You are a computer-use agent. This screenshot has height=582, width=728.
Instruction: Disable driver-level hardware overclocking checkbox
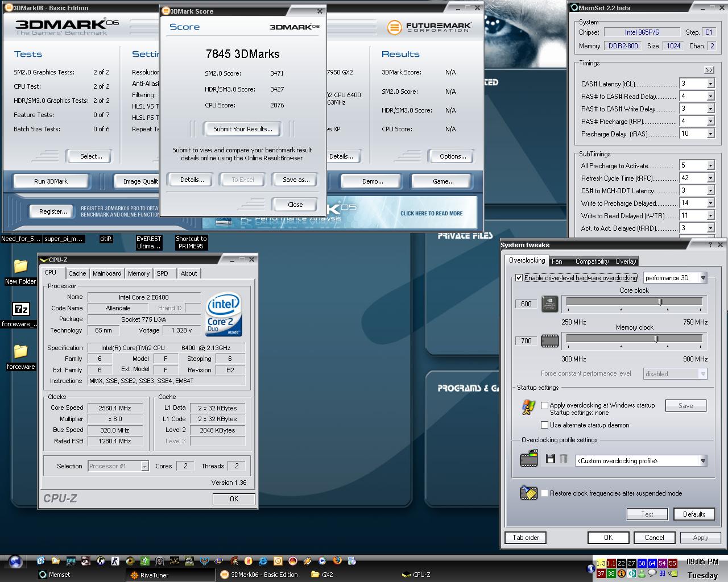pos(519,278)
